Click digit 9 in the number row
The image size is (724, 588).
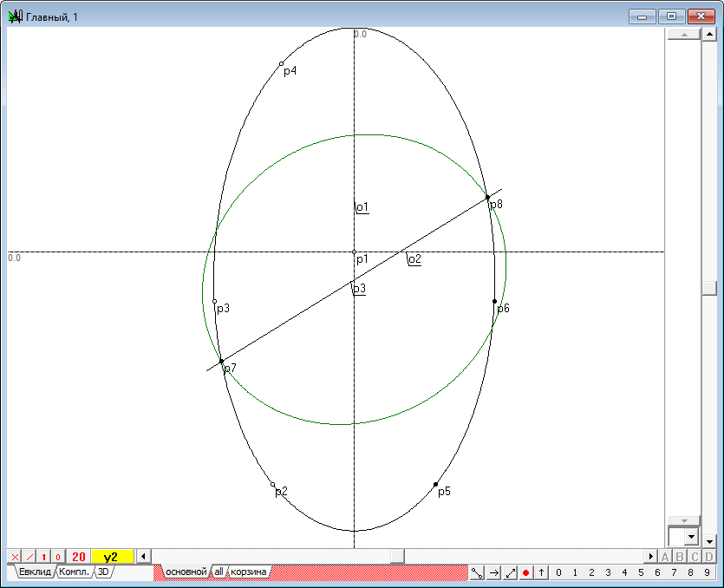tap(707, 572)
